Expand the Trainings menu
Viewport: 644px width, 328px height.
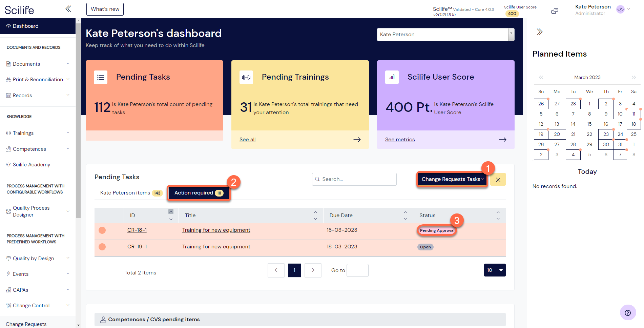point(68,133)
